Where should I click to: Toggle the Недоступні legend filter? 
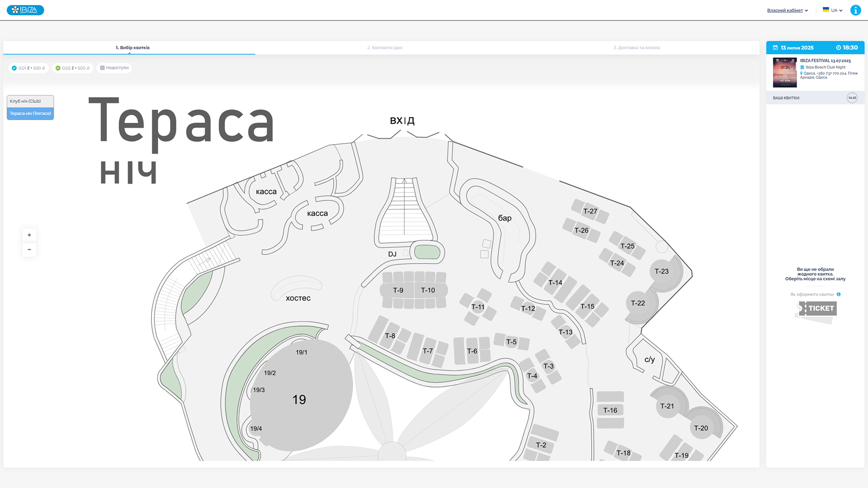[x=114, y=68]
